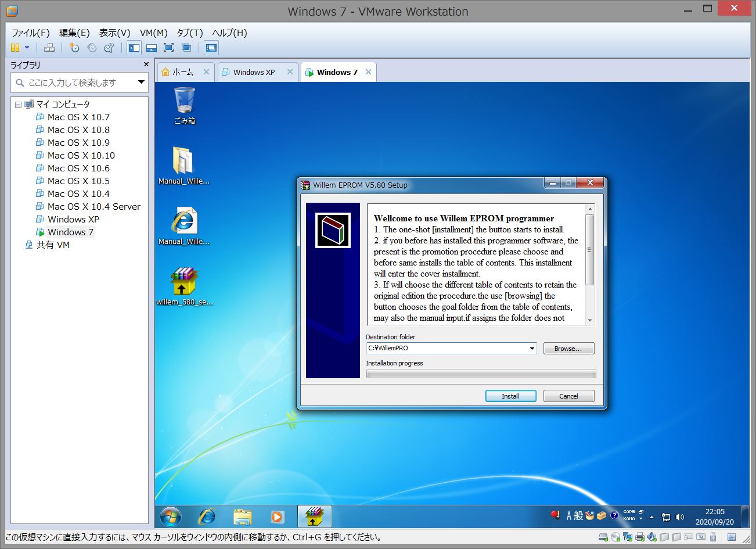The height and width of the screenshot is (549, 756).
Task: Click the guest volume speaker tray icon
Action: point(680,516)
